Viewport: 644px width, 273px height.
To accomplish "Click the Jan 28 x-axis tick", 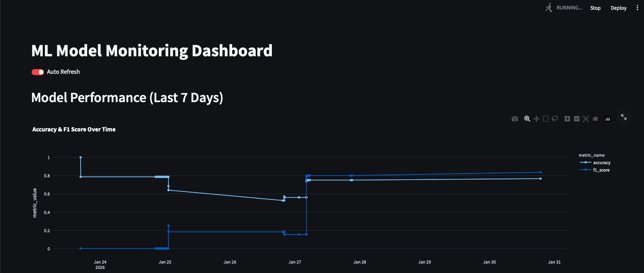I will 360,262.
